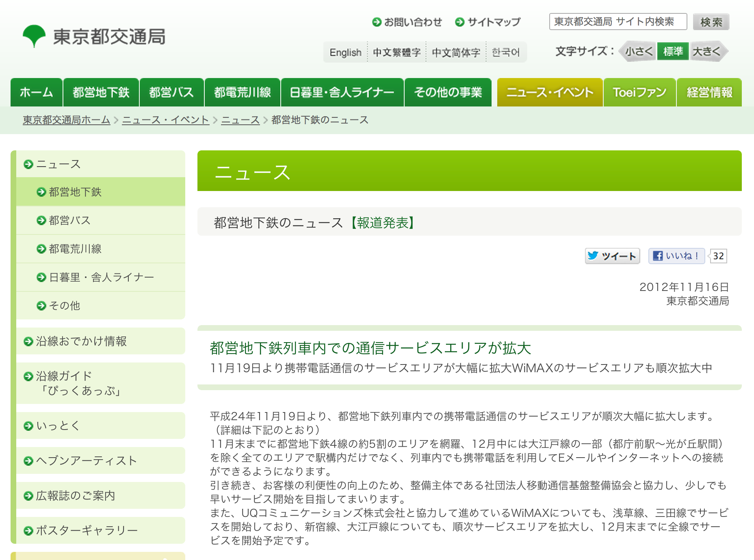Click arrow icon beside sidebar 都電荒川線
The height and width of the screenshot is (560, 754).
pos(41,249)
